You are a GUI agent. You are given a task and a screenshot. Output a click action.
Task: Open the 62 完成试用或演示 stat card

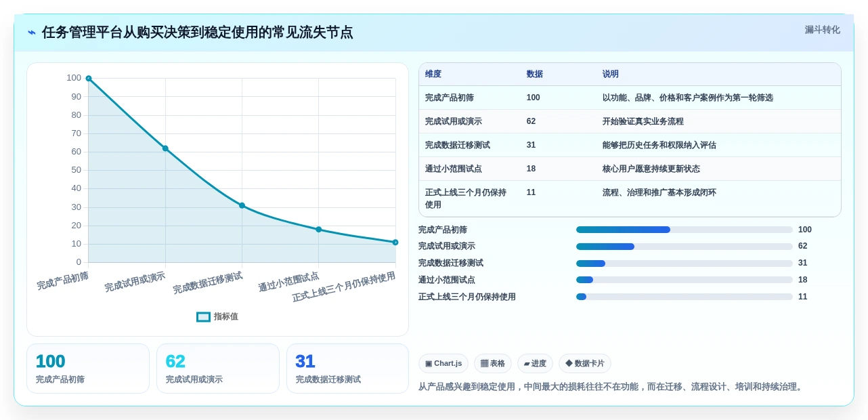point(218,369)
